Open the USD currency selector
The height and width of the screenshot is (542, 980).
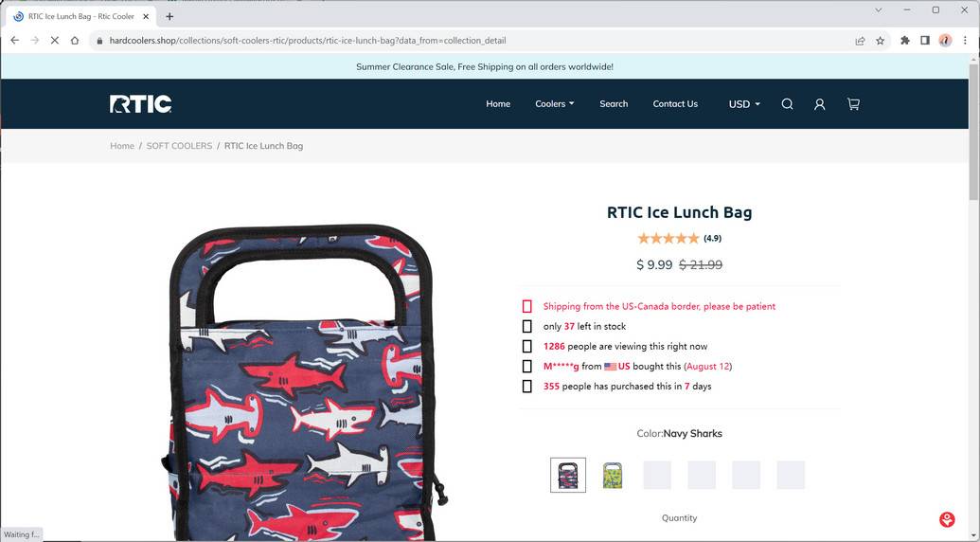(x=744, y=104)
